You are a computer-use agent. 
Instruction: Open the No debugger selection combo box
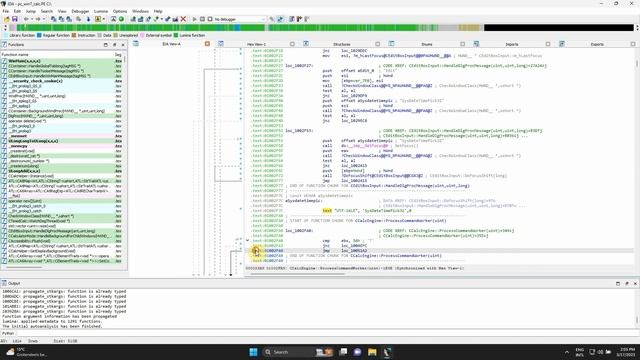coord(240,19)
